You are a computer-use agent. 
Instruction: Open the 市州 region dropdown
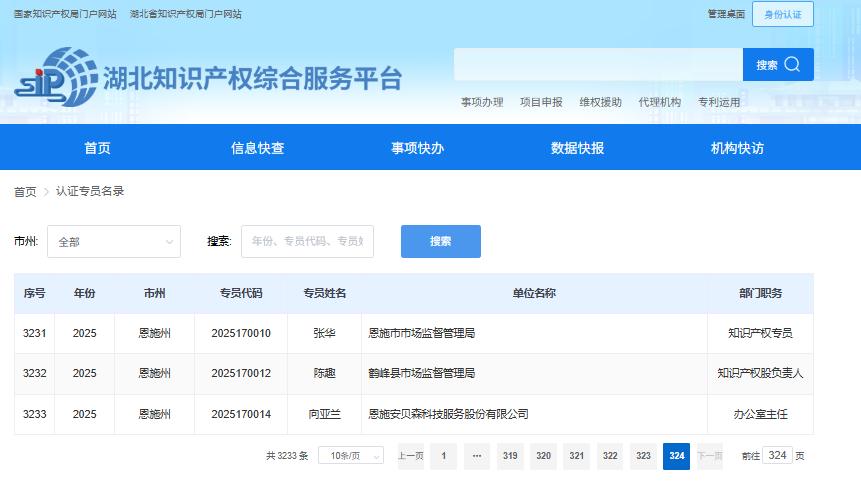tap(113, 242)
